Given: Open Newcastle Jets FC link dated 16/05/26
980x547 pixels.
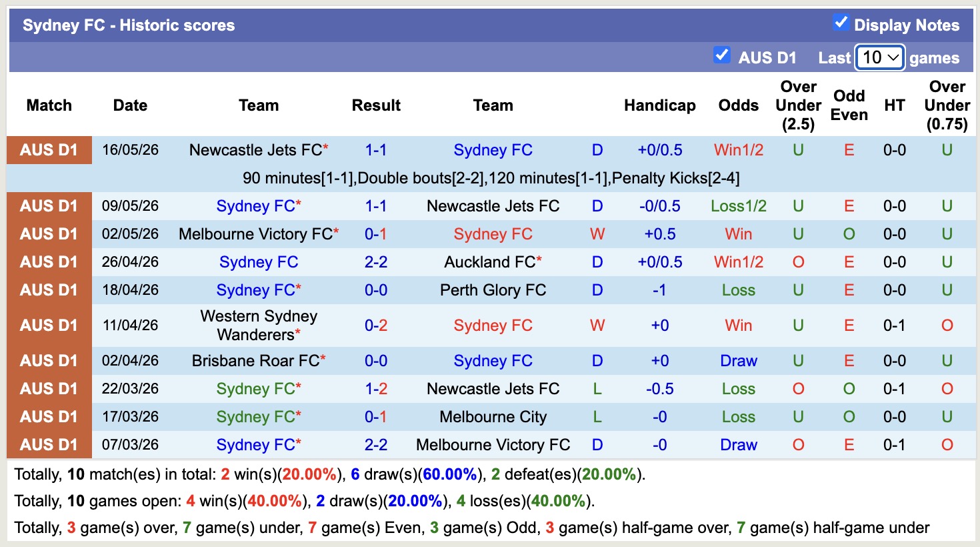Looking at the screenshot, I should click(256, 150).
